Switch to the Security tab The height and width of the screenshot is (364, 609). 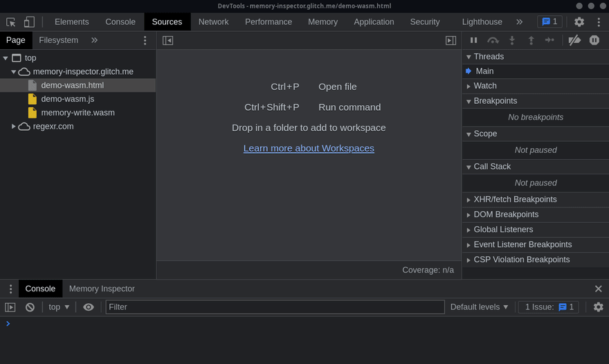tap(425, 22)
